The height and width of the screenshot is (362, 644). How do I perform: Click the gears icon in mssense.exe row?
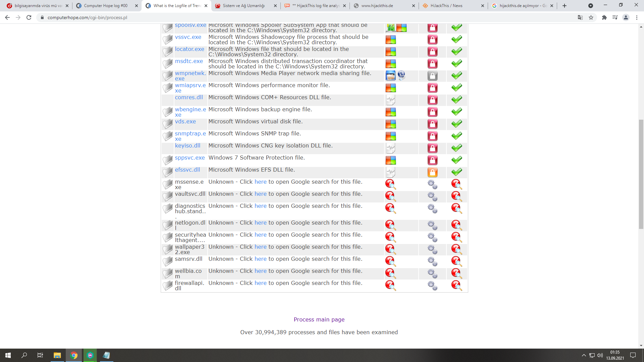click(x=432, y=184)
